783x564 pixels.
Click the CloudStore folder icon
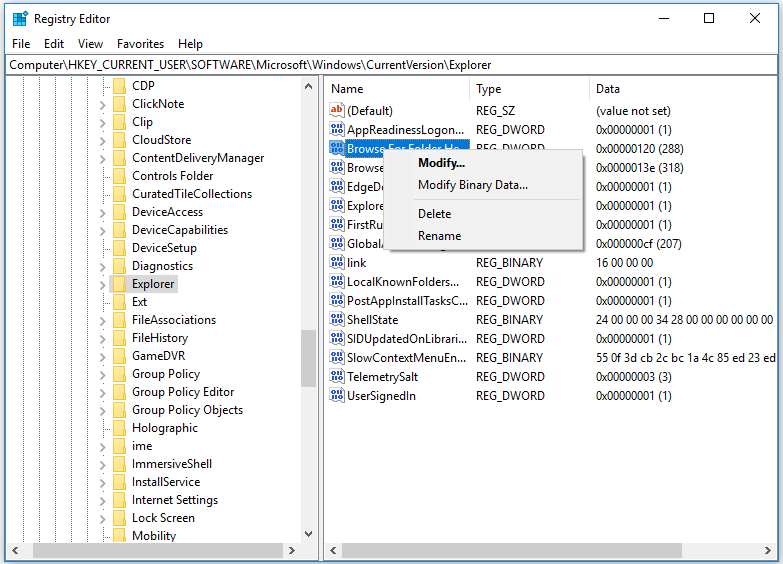click(x=119, y=140)
